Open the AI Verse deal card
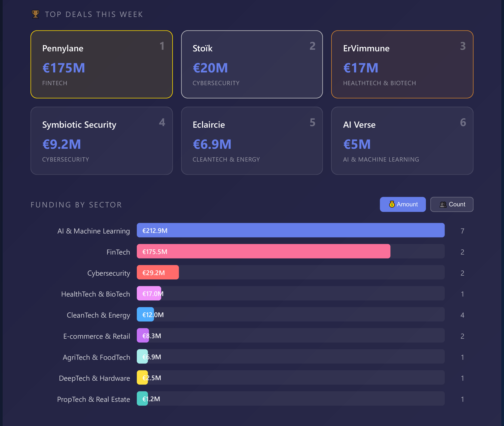504x426 pixels. 402,141
